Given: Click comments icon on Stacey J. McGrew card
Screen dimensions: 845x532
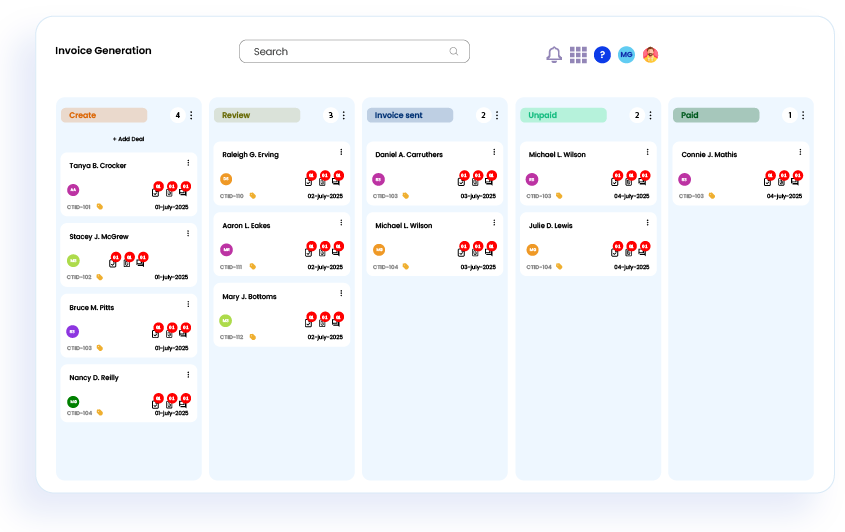Looking at the screenshot, I should point(141,263).
